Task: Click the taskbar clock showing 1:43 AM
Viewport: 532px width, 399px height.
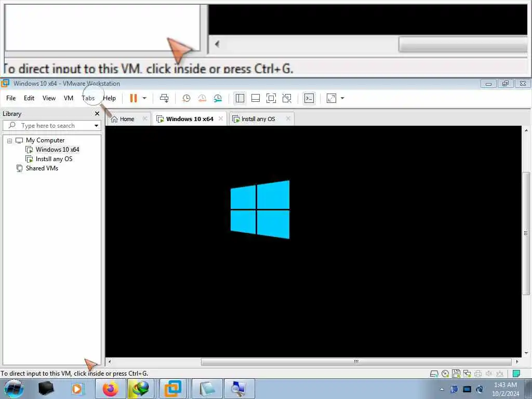Action: [505, 389]
